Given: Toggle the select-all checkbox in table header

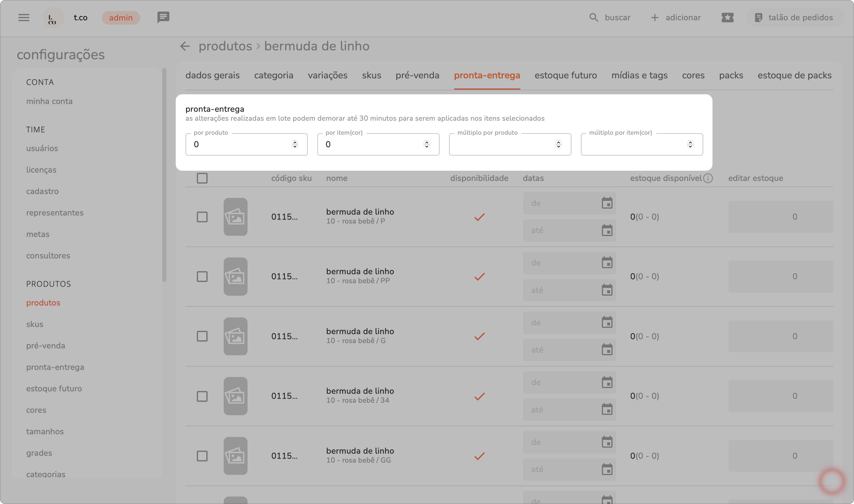Looking at the screenshot, I should (202, 178).
